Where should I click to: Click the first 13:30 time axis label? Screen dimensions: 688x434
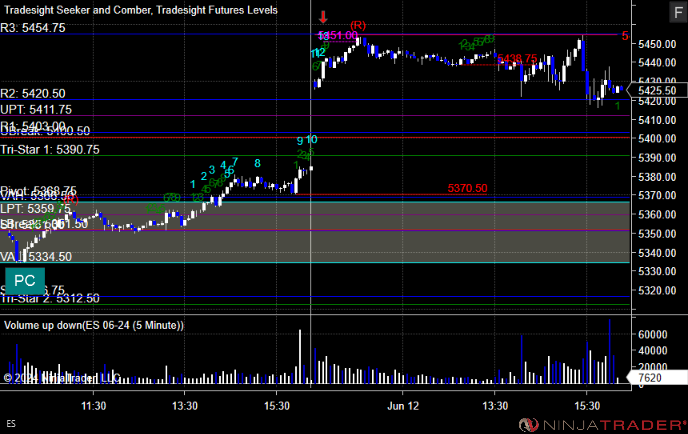pos(185,406)
